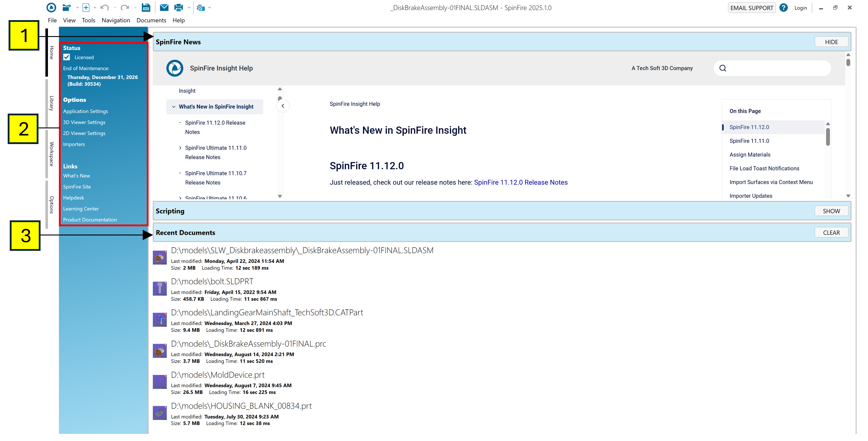Switch to the Library side tab
Image resolution: width=868 pixels, height=441 pixels.
[51, 103]
